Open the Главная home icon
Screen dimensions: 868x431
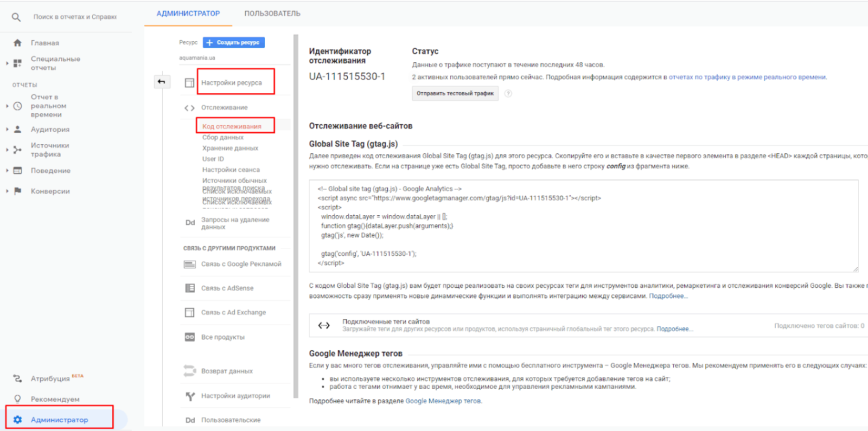(x=17, y=43)
